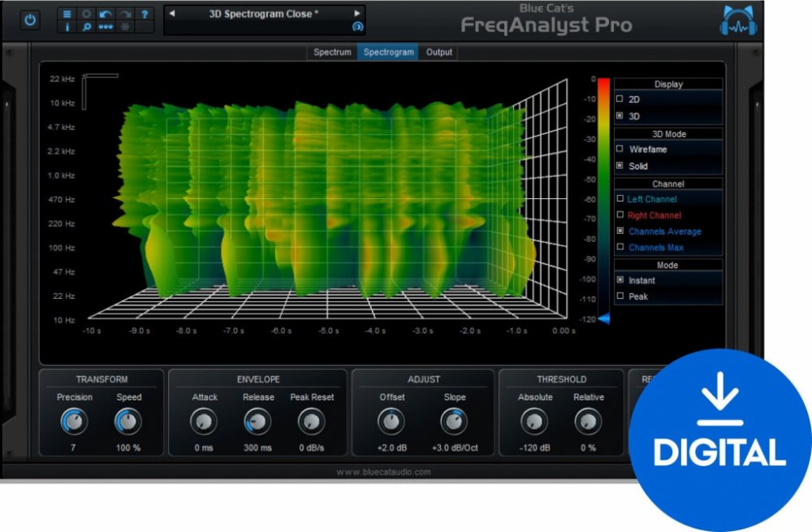Go to the next preset arrow
Screen dimensions: 812x532
click(x=356, y=14)
